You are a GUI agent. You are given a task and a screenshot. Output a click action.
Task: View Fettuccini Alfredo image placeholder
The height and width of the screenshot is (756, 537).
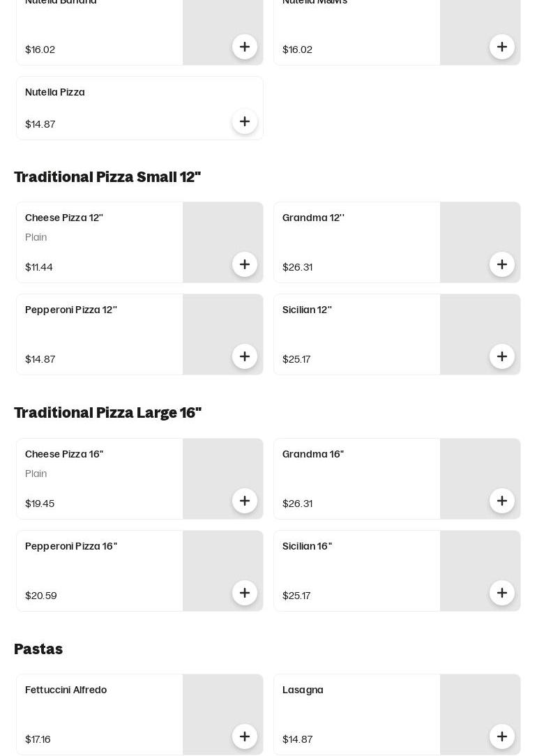click(x=222, y=715)
